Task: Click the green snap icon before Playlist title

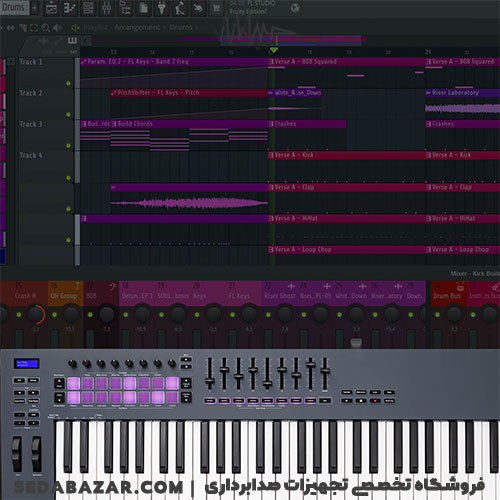Action: pyautogui.click(x=76, y=28)
